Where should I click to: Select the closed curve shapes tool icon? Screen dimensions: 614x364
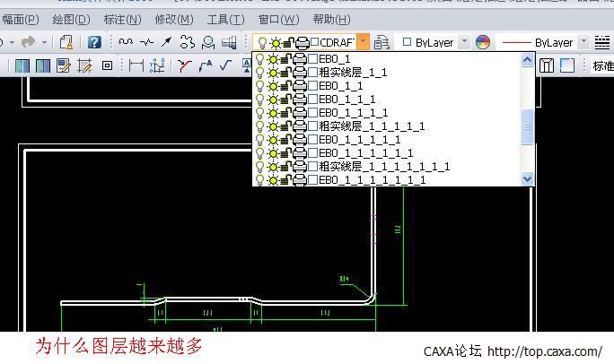click(188, 42)
